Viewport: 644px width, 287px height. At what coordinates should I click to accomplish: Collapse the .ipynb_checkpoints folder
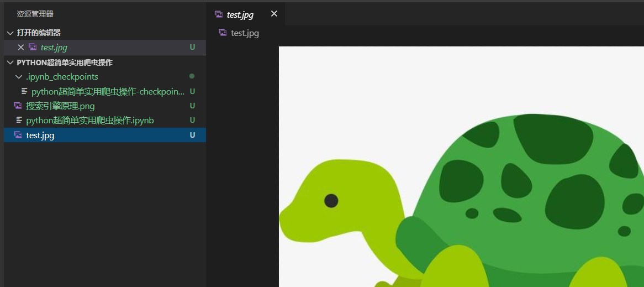coord(18,77)
